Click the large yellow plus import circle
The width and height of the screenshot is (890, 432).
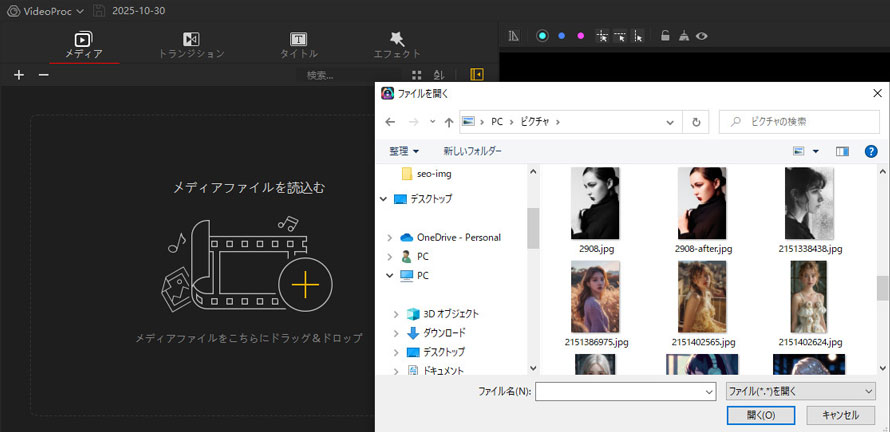point(305,284)
